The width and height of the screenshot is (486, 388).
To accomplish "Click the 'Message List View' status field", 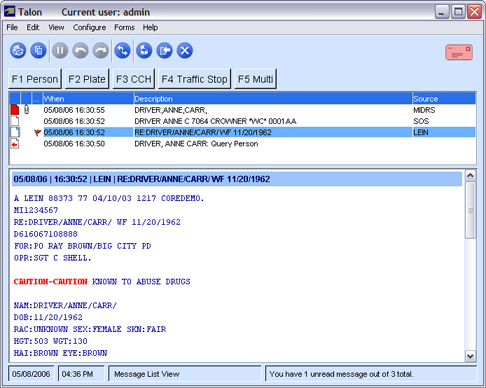I will click(x=185, y=374).
